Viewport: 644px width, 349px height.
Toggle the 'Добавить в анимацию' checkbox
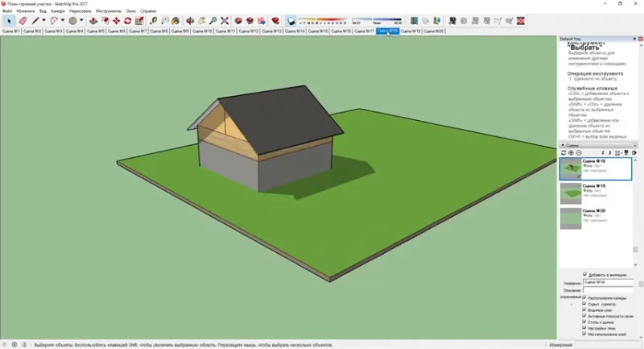click(x=585, y=275)
